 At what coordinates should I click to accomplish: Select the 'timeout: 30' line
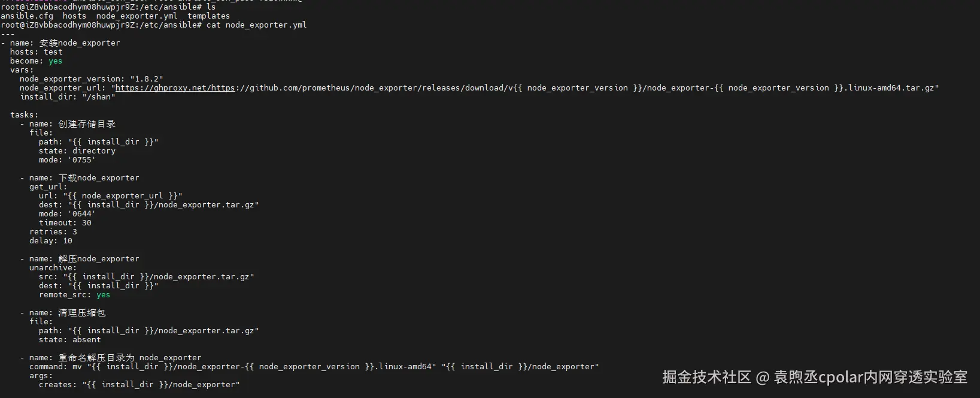pyautogui.click(x=65, y=223)
